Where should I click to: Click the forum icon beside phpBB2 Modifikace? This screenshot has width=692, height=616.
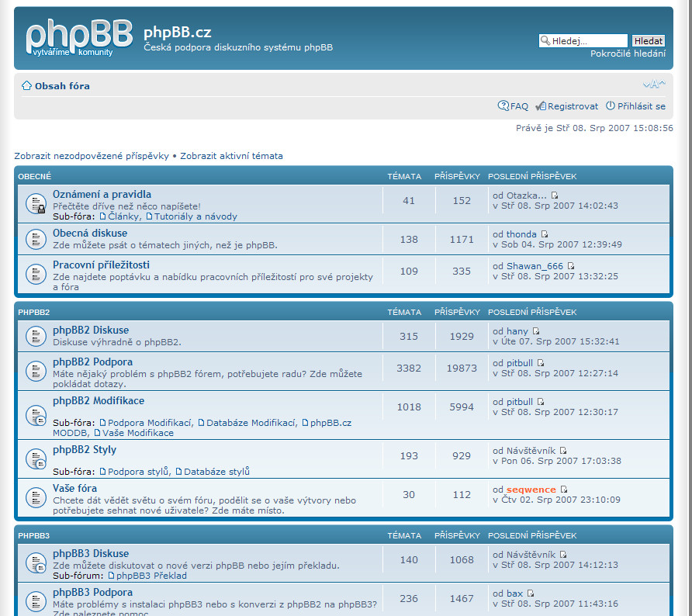point(36,415)
